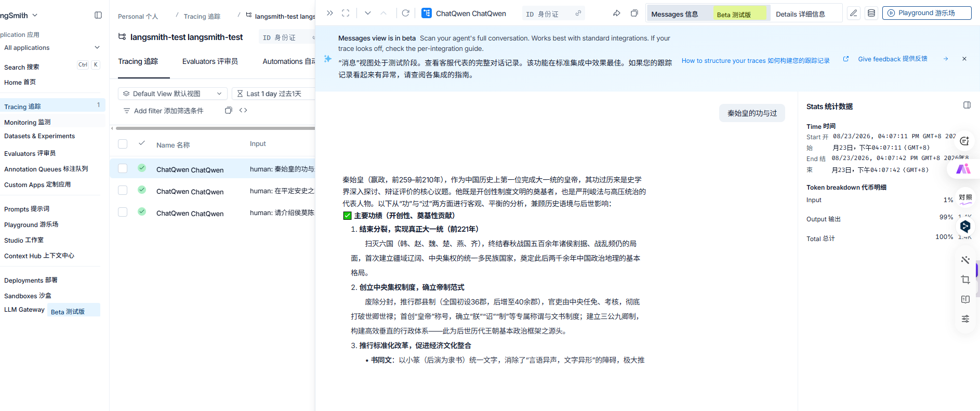Open the pencil annotate icon
This screenshot has width=980, height=411.
(854, 13)
